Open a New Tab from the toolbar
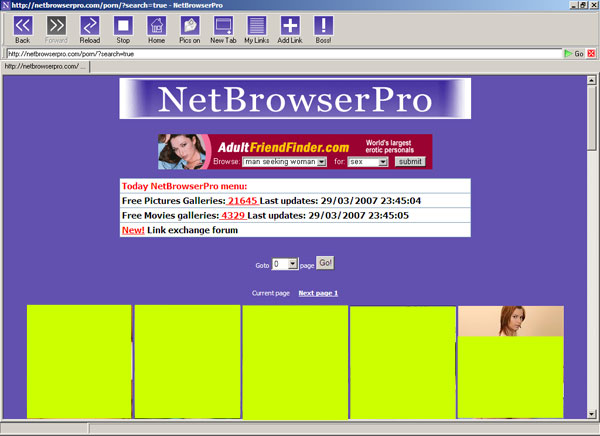The width and height of the screenshot is (600, 436). 223,26
